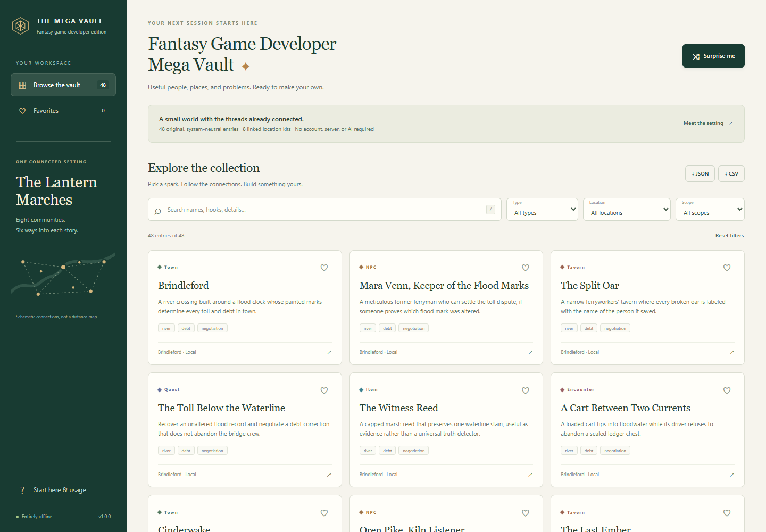Click the debt tag on Mara Venn card

pyautogui.click(x=388, y=328)
